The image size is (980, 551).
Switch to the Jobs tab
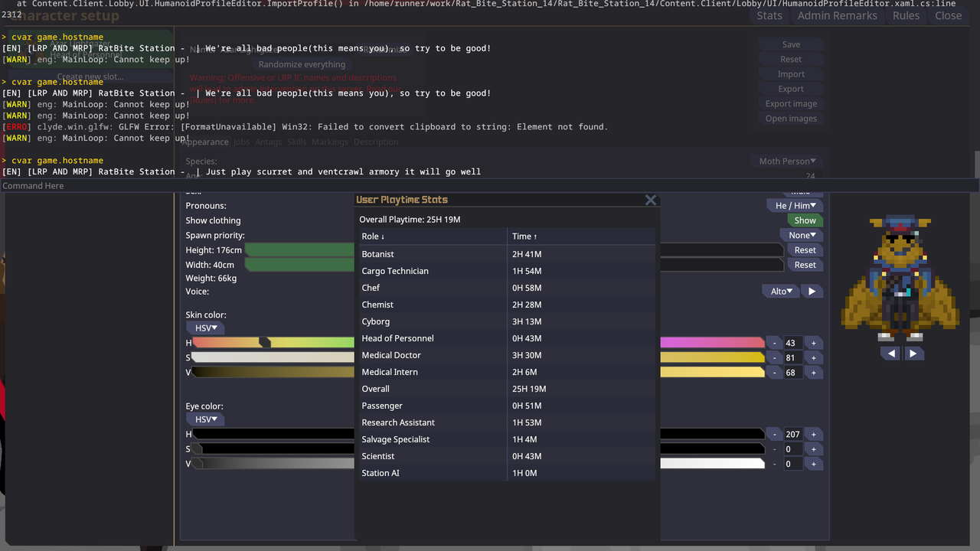[242, 142]
